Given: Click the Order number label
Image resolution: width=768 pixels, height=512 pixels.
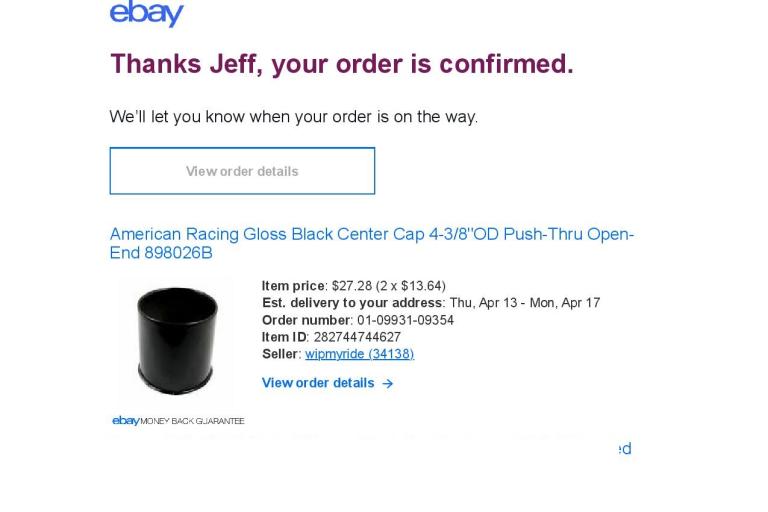Looking at the screenshot, I should [306, 320].
